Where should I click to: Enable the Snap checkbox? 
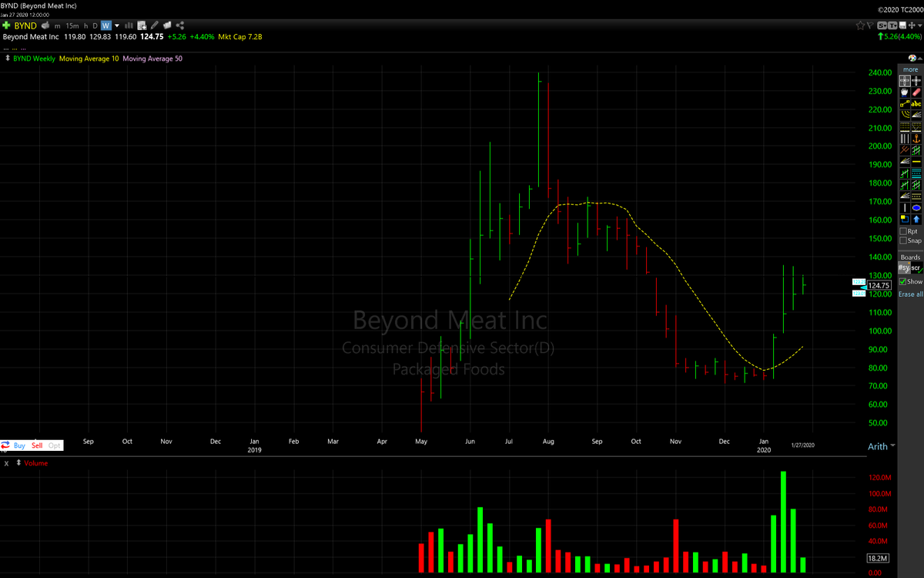(903, 240)
